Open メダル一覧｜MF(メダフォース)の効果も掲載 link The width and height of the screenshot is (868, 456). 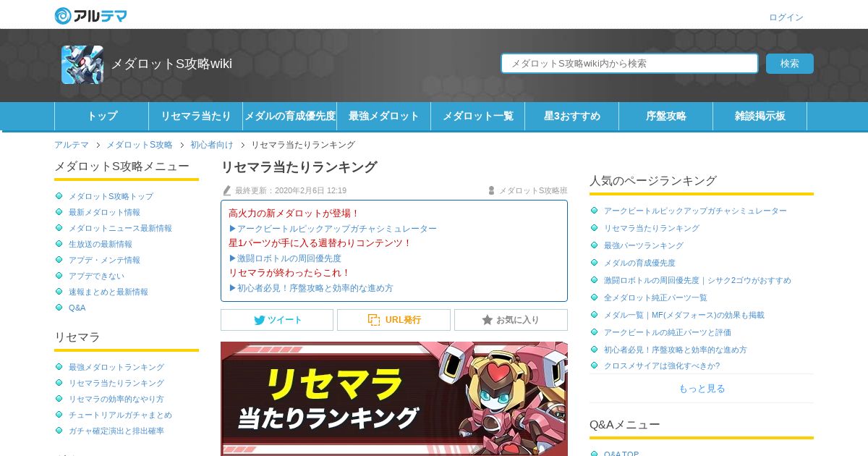pyautogui.click(x=684, y=315)
